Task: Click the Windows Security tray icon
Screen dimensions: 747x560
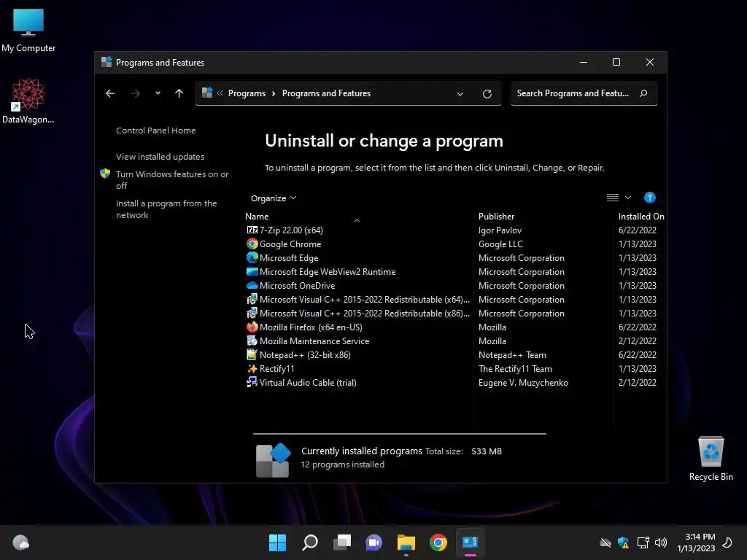Action: tap(623, 542)
